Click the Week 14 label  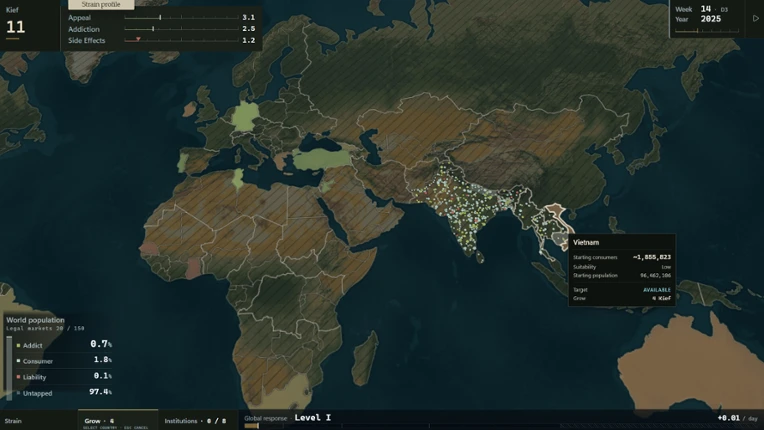[x=695, y=9]
